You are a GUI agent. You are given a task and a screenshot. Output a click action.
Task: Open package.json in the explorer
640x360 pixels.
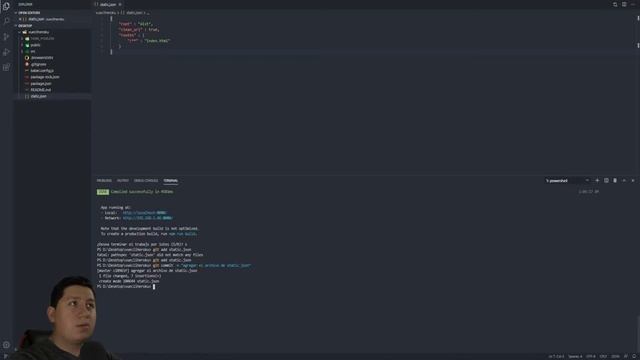coord(41,84)
